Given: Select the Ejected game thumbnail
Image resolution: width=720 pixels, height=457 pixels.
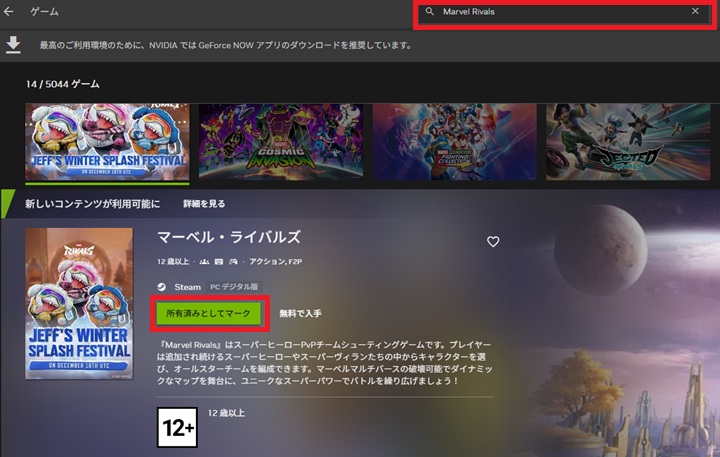Looking at the screenshot, I should point(632,140).
